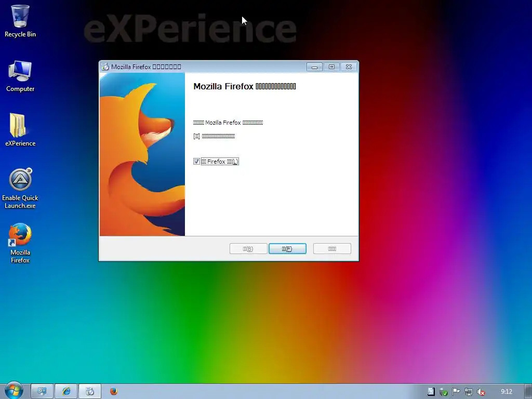The image size is (532, 399).
Task: Select the eXPerience folder icon
Action: click(20, 130)
